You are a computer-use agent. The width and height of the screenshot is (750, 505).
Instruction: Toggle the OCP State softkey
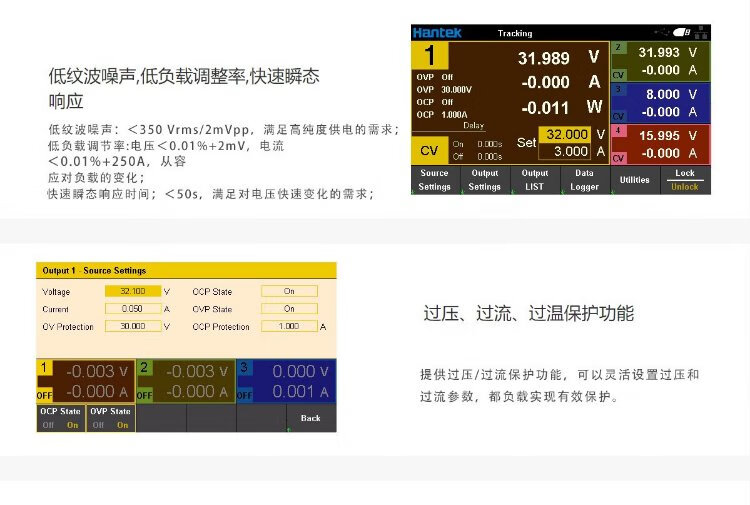click(x=60, y=418)
